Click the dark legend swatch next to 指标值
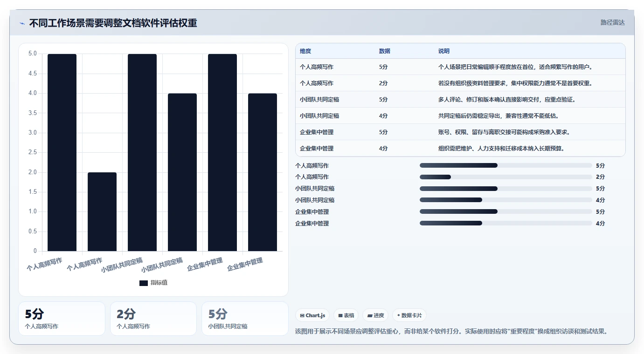This screenshot has width=644, height=354. point(144,283)
